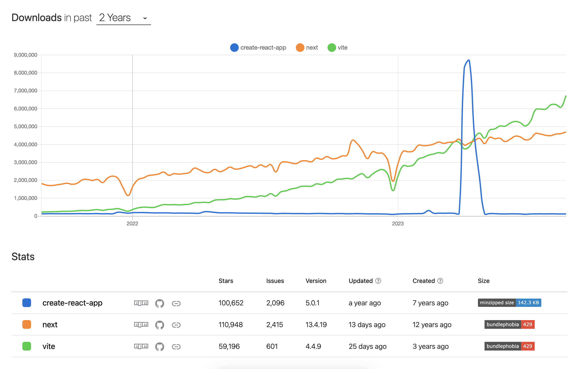Click homepage link icon for next
Screen dimensions: 588x369
click(176, 325)
